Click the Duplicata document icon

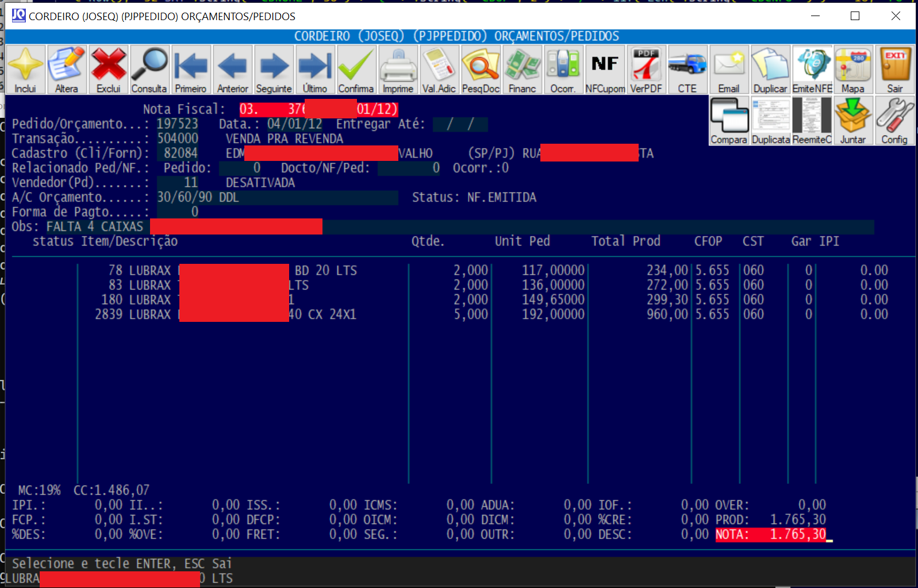click(770, 121)
